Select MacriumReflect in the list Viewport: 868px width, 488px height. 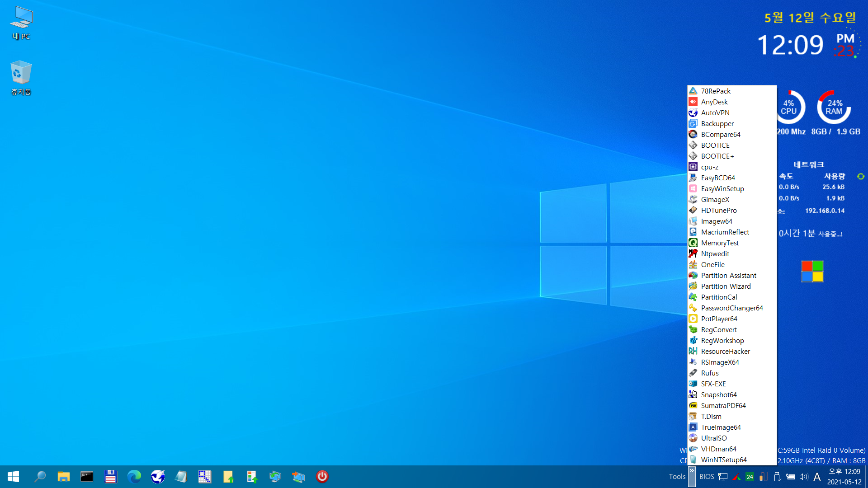coord(732,232)
